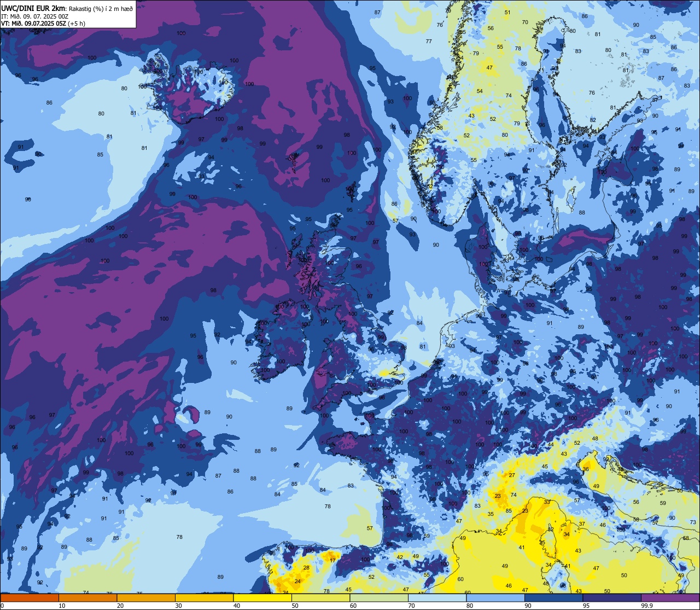The width and height of the screenshot is (700, 610).
Task: Click the 'VT: Mið. 09.07.2025 05Z' line
Action: [33, 24]
